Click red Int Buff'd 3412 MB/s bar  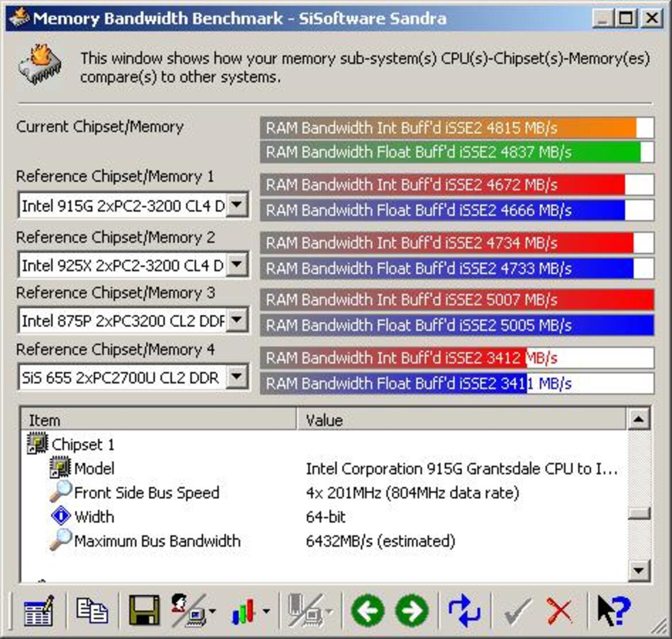click(457, 358)
